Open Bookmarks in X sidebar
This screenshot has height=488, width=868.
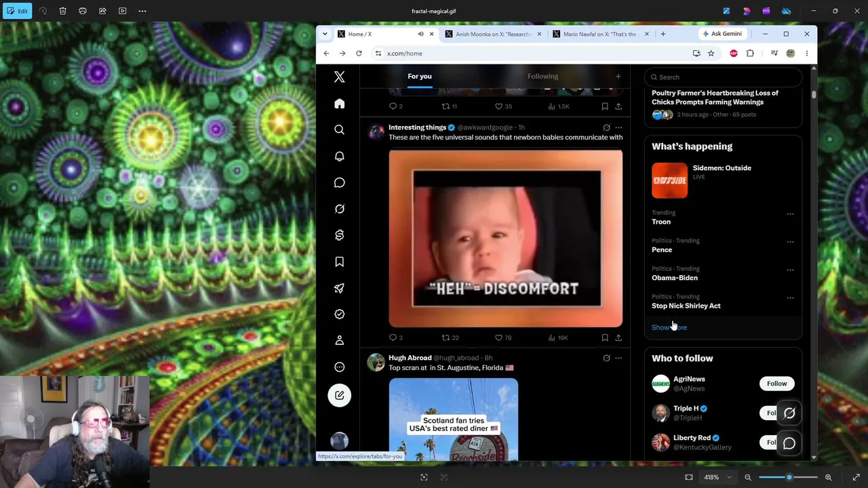[339, 262]
